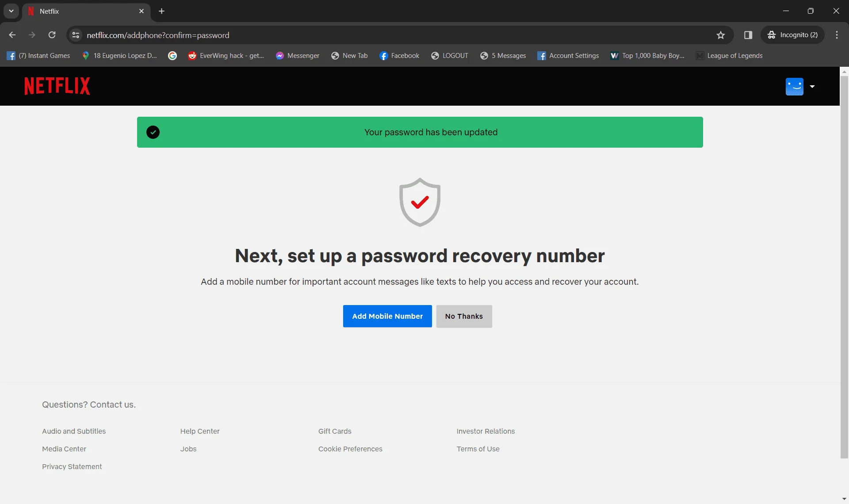Open LOGOUT bookmark
Screen dimensions: 849x504
pyautogui.click(x=450, y=56)
